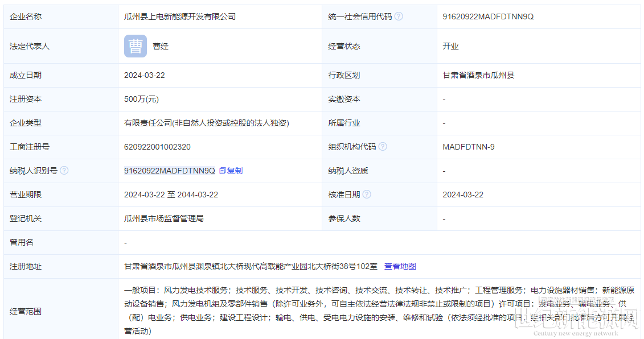This screenshot has width=644, height=339.
Task: Click the help icon next to 组织机构代码
Action: click(x=383, y=147)
